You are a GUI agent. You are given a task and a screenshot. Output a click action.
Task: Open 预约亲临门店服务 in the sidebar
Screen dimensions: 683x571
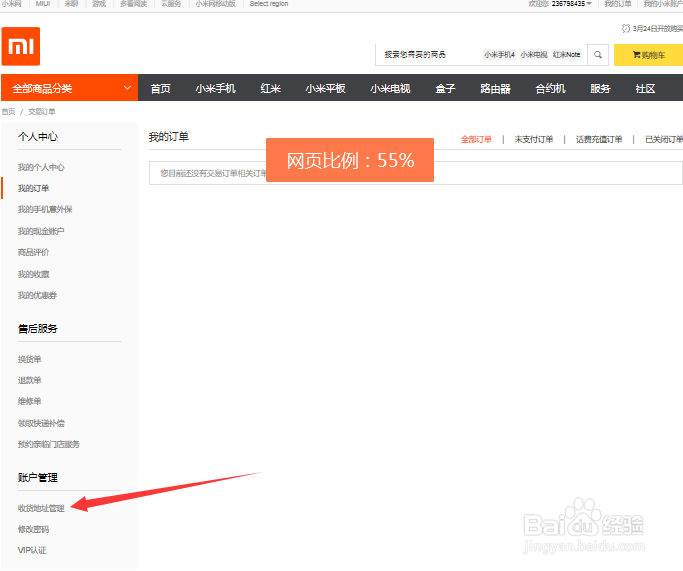48,444
